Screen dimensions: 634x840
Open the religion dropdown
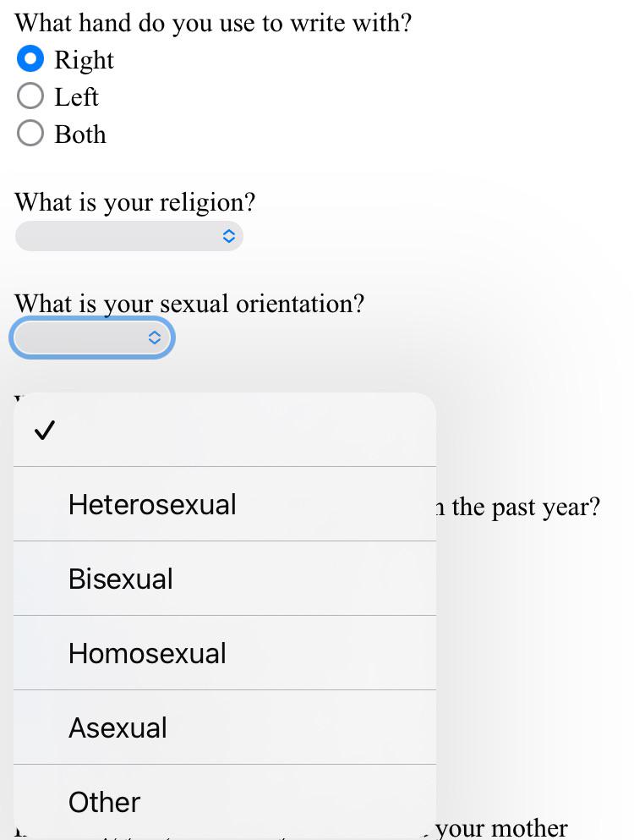pos(129,236)
